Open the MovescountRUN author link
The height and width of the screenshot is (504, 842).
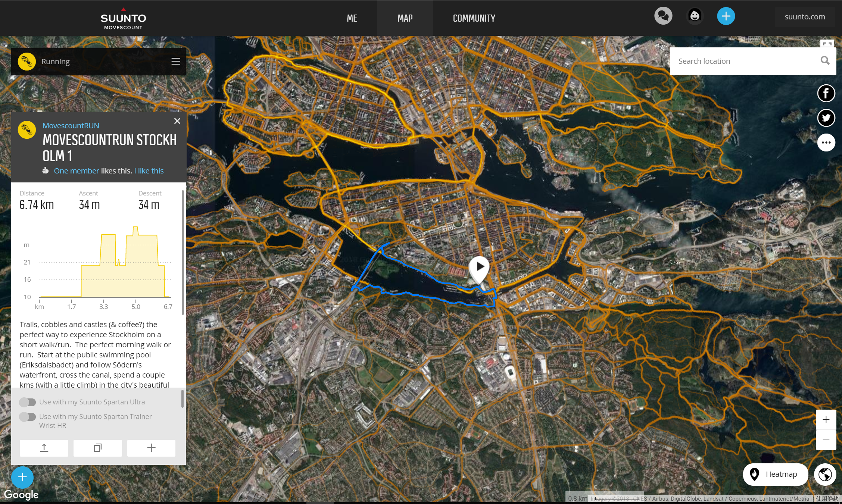pyautogui.click(x=71, y=126)
